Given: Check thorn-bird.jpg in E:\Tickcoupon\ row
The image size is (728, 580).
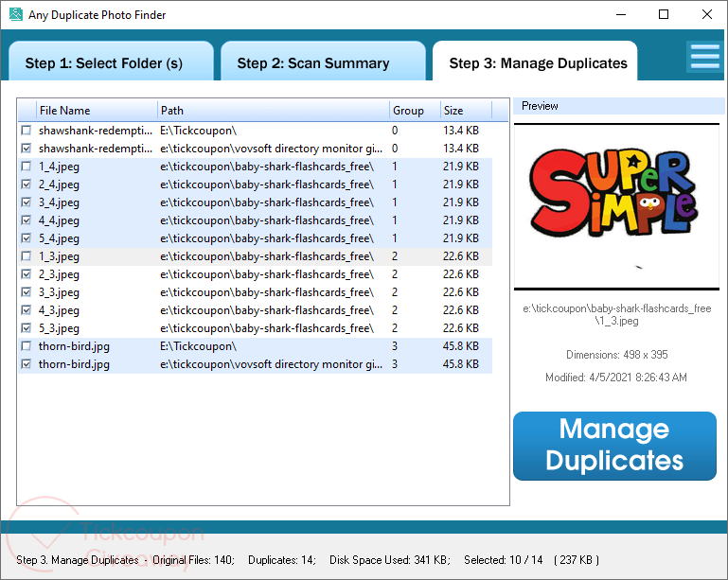Looking at the screenshot, I should click(x=27, y=346).
